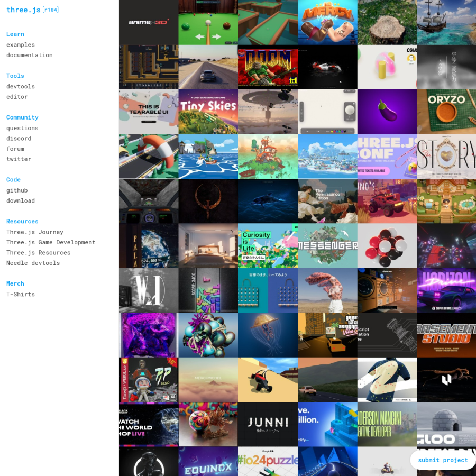Open the Horizon Drive thumbnail
The width and height of the screenshot is (476, 476).
click(x=446, y=290)
